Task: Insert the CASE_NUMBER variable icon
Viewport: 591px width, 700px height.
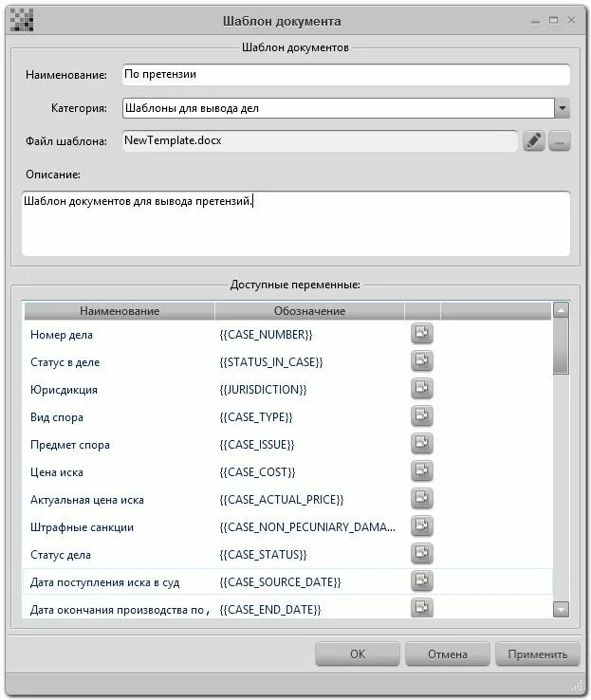Action: coord(422,334)
